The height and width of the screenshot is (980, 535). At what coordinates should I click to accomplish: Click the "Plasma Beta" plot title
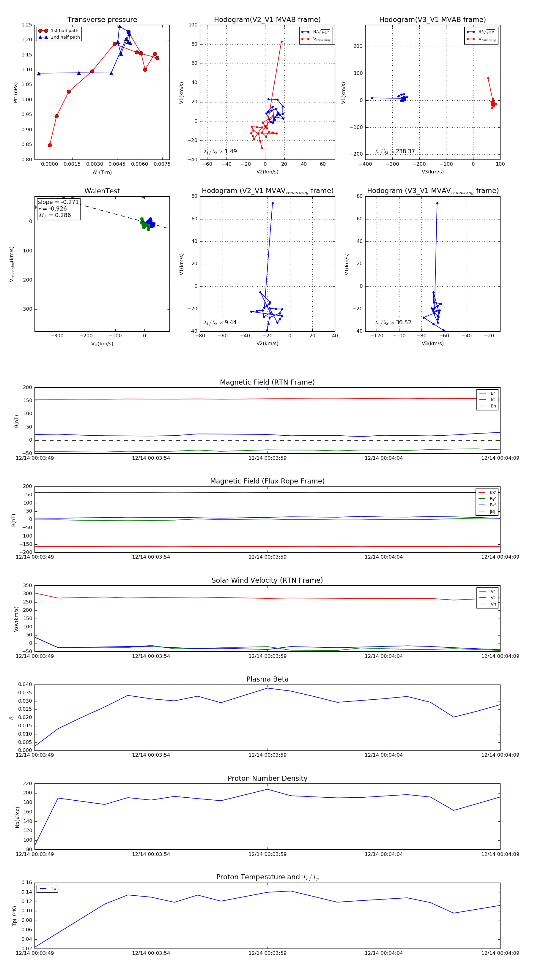point(267,679)
